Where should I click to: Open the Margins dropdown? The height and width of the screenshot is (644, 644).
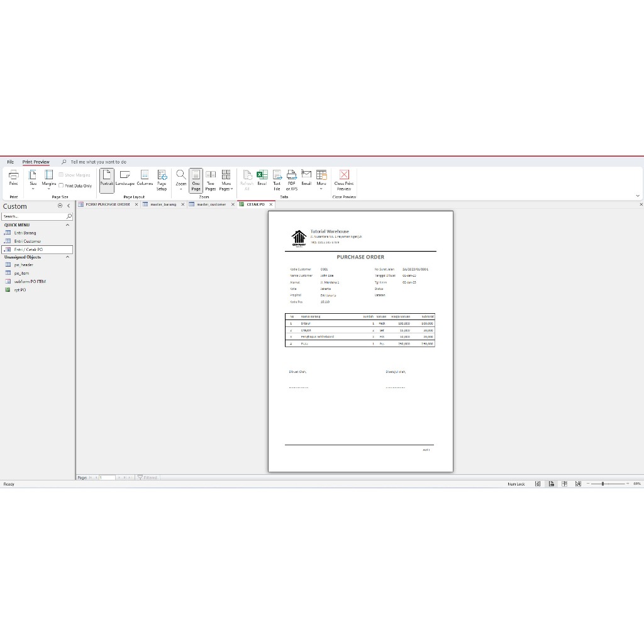pyautogui.click(x=48, y=180)
